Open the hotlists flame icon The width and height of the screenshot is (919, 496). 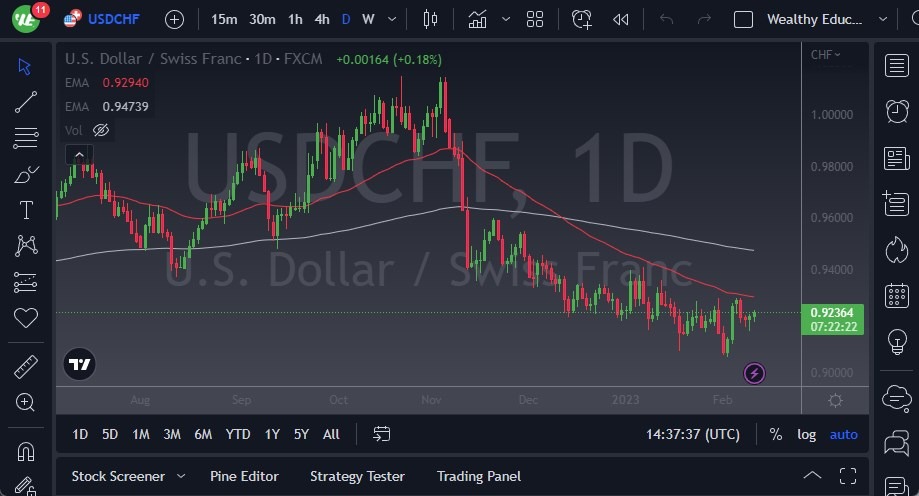click(897, 250)
